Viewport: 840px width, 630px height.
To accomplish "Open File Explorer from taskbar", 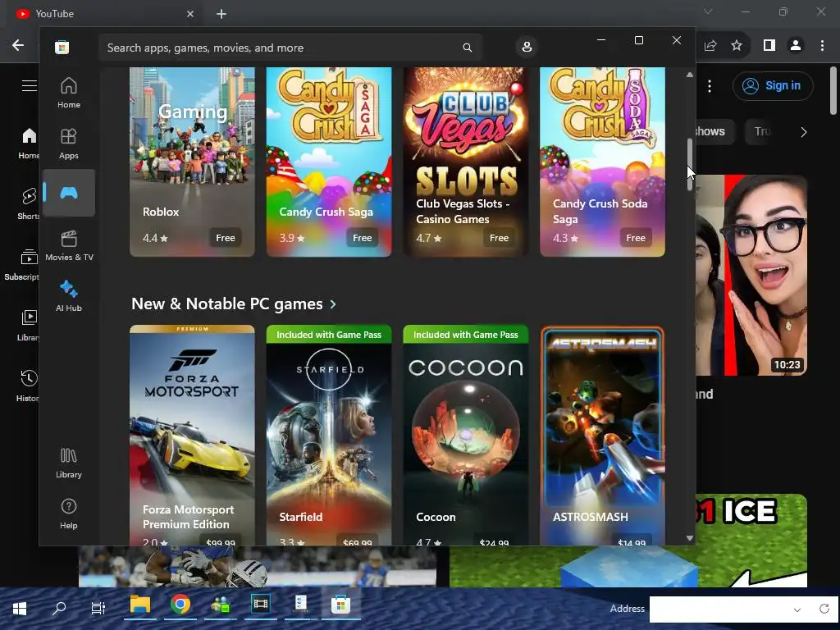I will (x=139, y=605).
